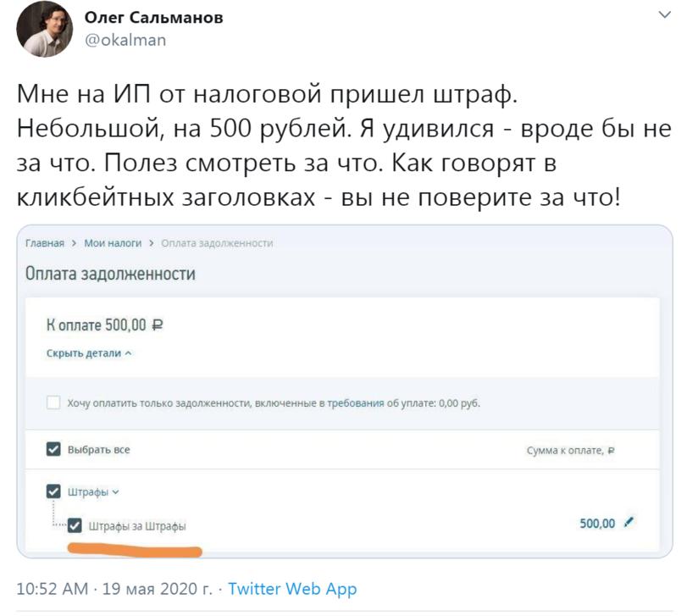Uncheck the Штрафы group checkbox
Viewport: 698px width, 616px height.
coord(53,491)
